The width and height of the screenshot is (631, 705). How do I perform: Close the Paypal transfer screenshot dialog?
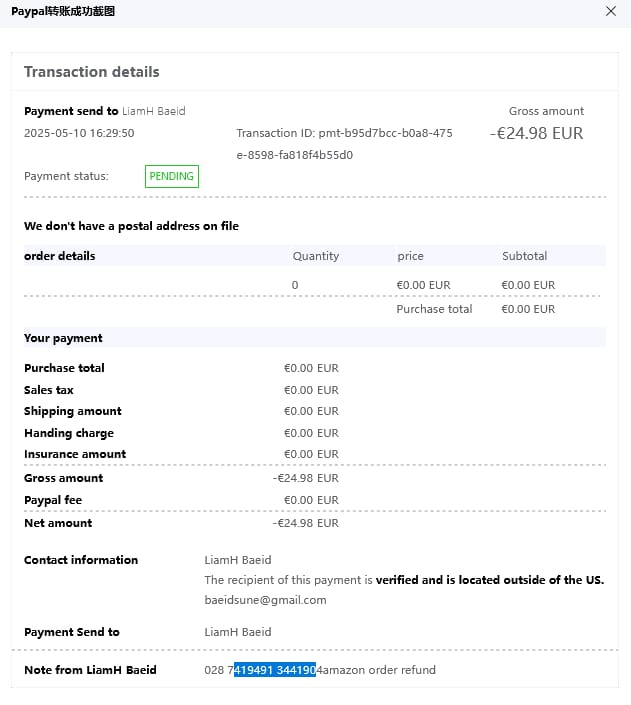coord(611,11)
